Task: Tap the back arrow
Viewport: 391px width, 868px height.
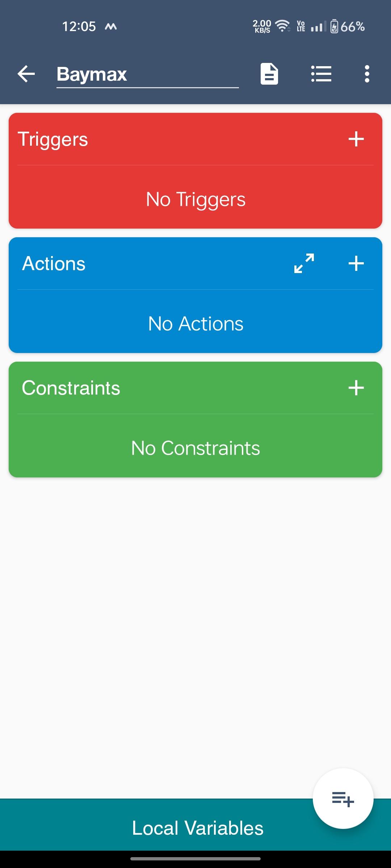Action: pos(26,74)
